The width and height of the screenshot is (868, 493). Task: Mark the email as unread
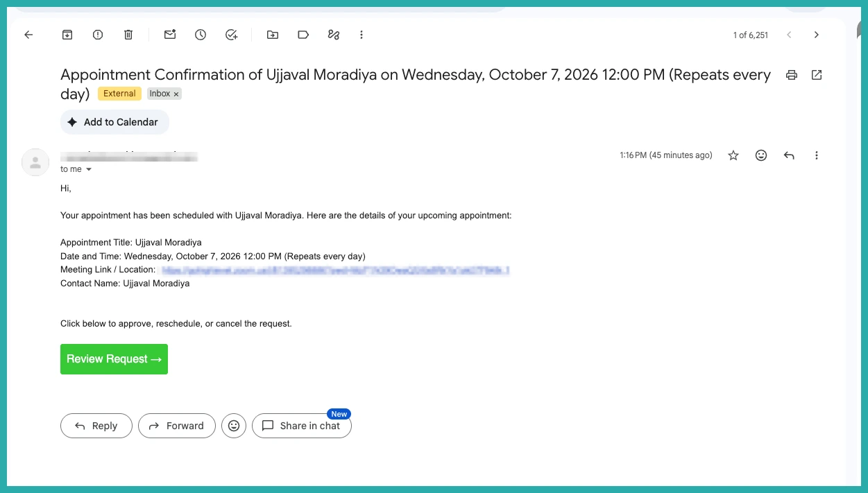(x=170, y=35)
